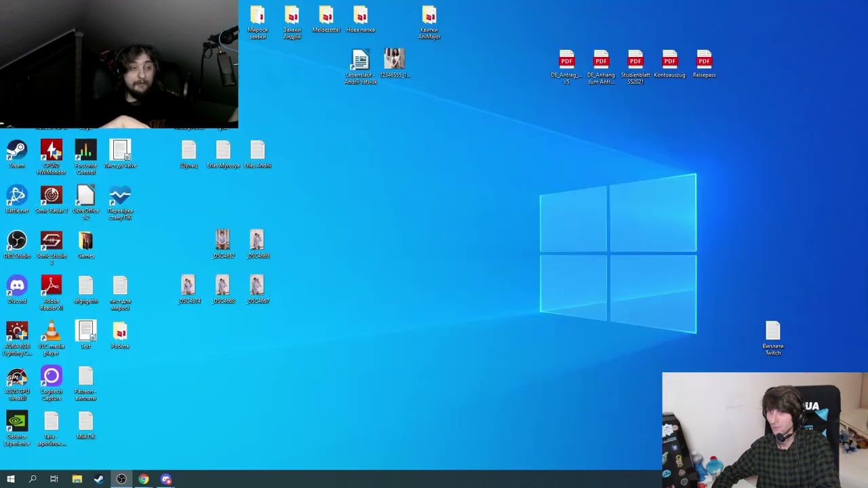Switch to Discord in the taskbar
Screen dimensions: 868x488
[166, 479]
